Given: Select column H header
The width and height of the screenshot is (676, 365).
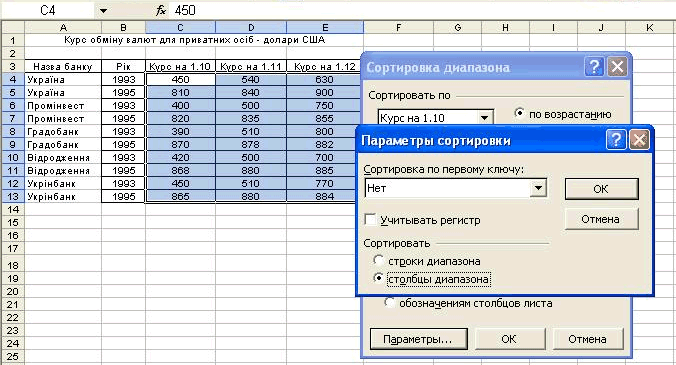Looking at the screenshot, I should point(505,28).
